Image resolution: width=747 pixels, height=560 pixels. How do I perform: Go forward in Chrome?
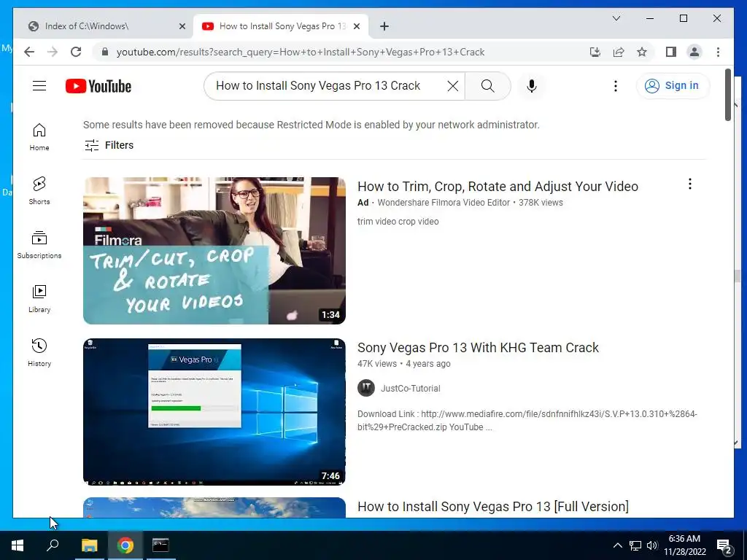53,52
